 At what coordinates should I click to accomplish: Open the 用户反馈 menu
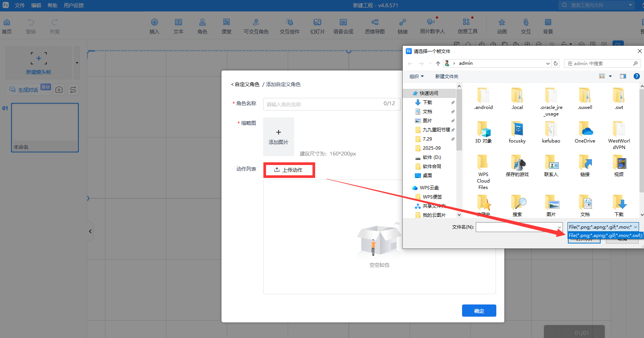click(x=73, y=5)
